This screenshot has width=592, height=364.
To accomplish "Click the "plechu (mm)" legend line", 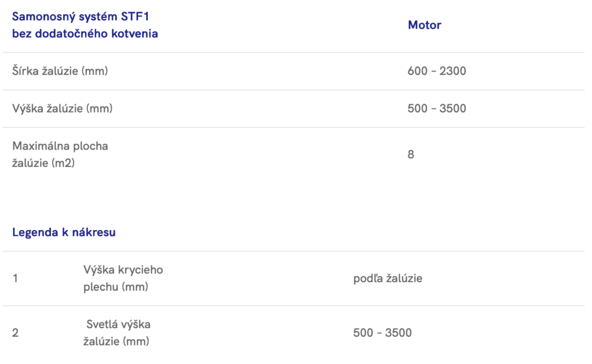I will pyautogui.click(x=116, y=287).
